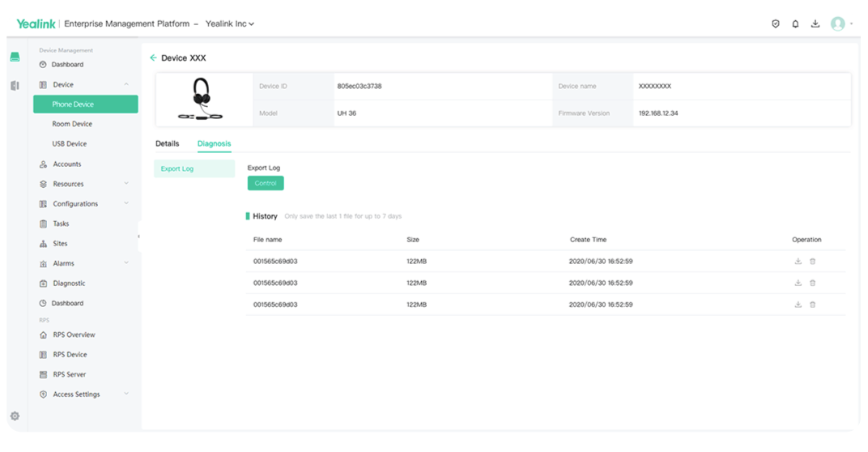
Task: Delete third log file row
Action: [813, 305]
